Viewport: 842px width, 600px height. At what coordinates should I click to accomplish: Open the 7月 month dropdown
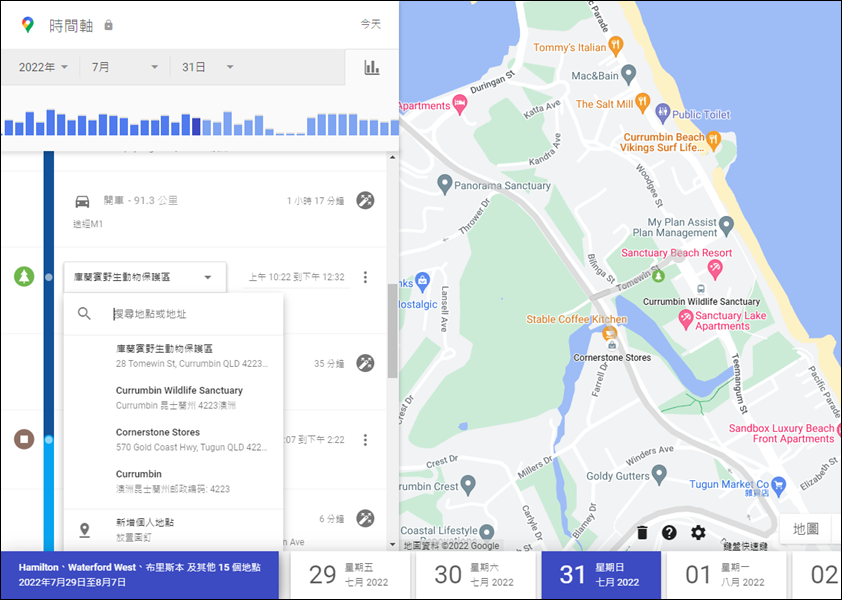tap(125, 67)
